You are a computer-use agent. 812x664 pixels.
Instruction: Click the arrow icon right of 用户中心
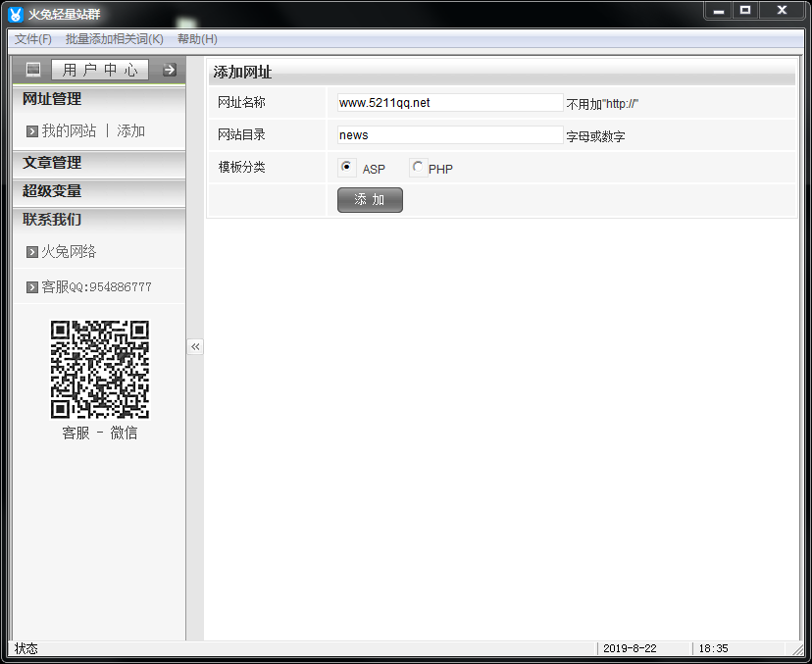point(170,70)
